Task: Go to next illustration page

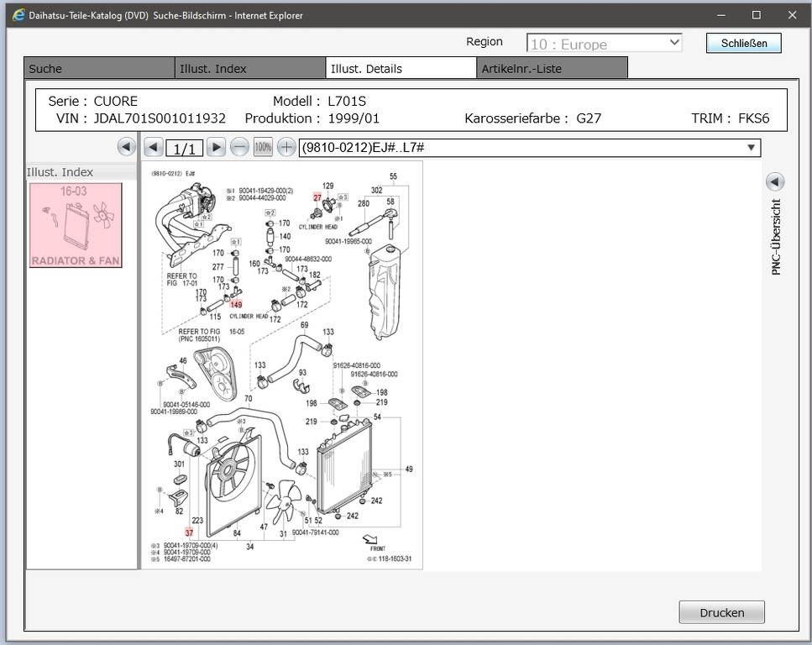Action: 216,147
